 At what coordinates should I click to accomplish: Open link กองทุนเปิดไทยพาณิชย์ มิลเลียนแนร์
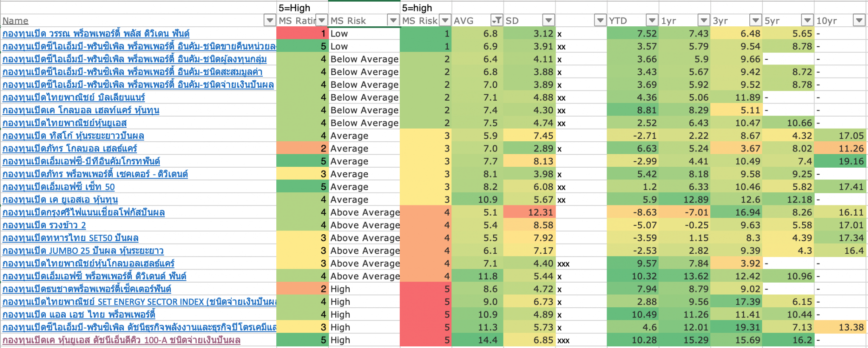tap(74, 97)
